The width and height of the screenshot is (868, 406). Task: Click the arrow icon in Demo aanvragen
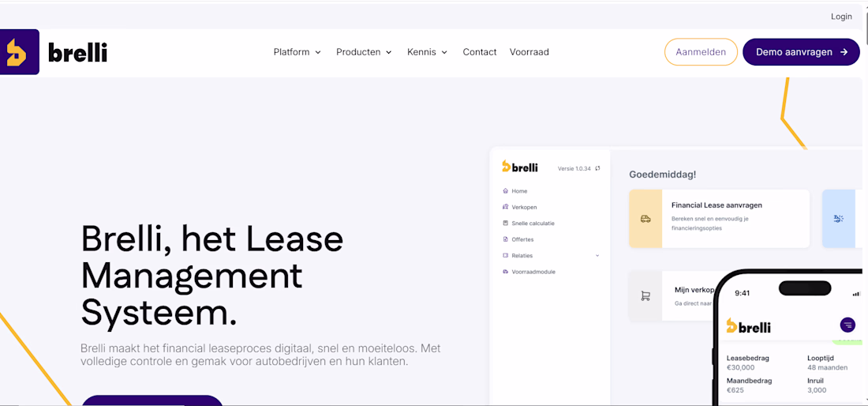(x=844, y=52)
